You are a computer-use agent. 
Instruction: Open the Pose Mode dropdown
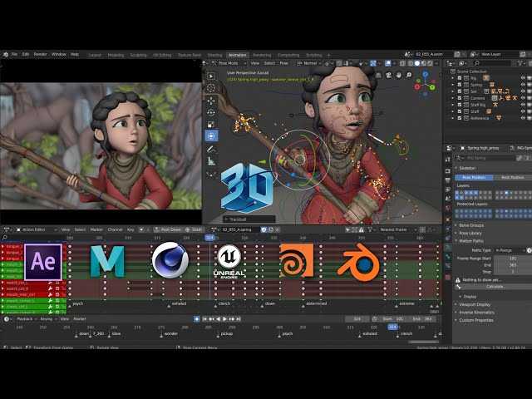(x=229, y=63)
